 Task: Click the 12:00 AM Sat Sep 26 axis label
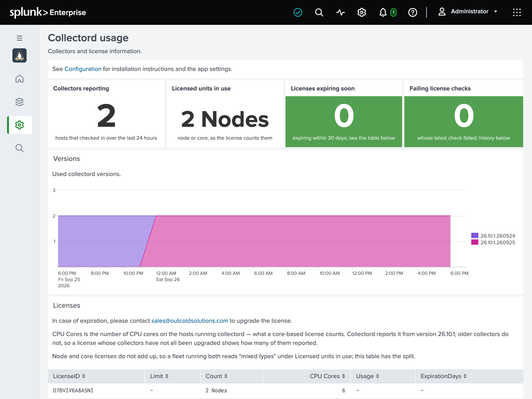point(168,276)
